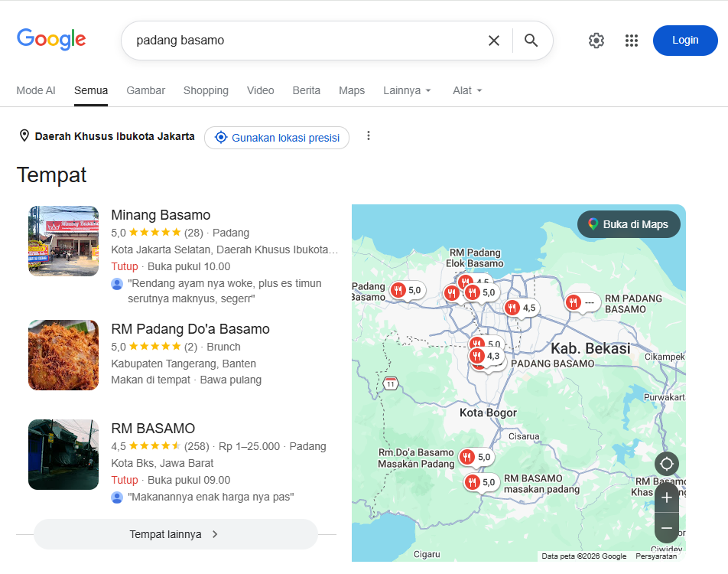The width and height of the screenshot is (728, 574).
Task: Click the Tempat lainnya button
Action: 176,534
